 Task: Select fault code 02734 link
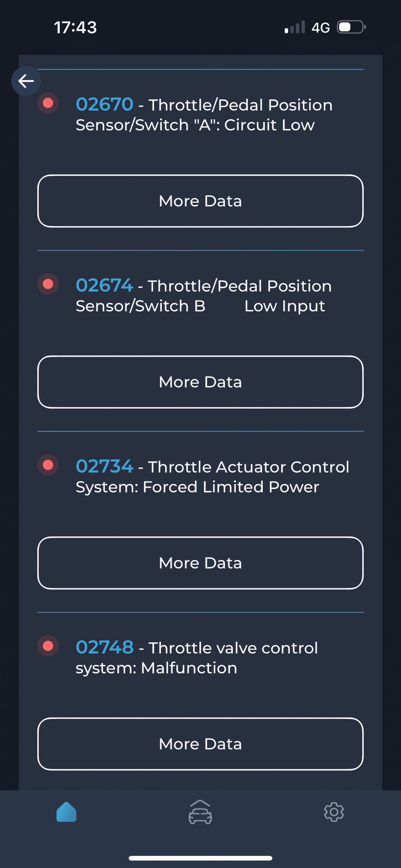105,466
